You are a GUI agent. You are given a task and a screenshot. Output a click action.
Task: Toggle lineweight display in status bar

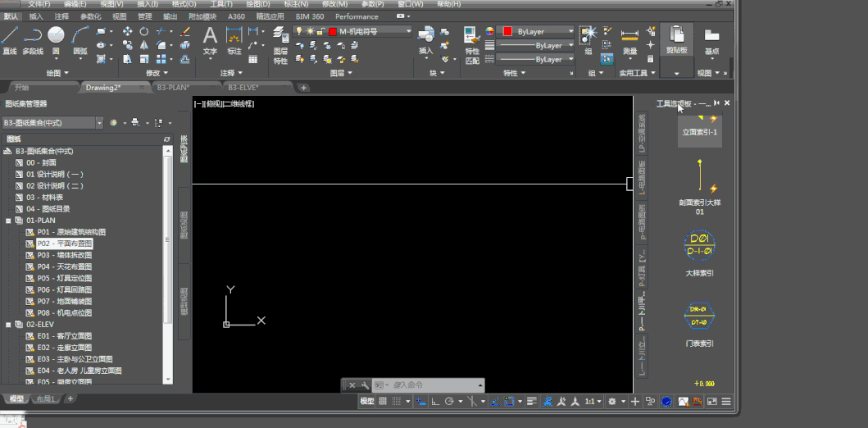tap(531, 402)
